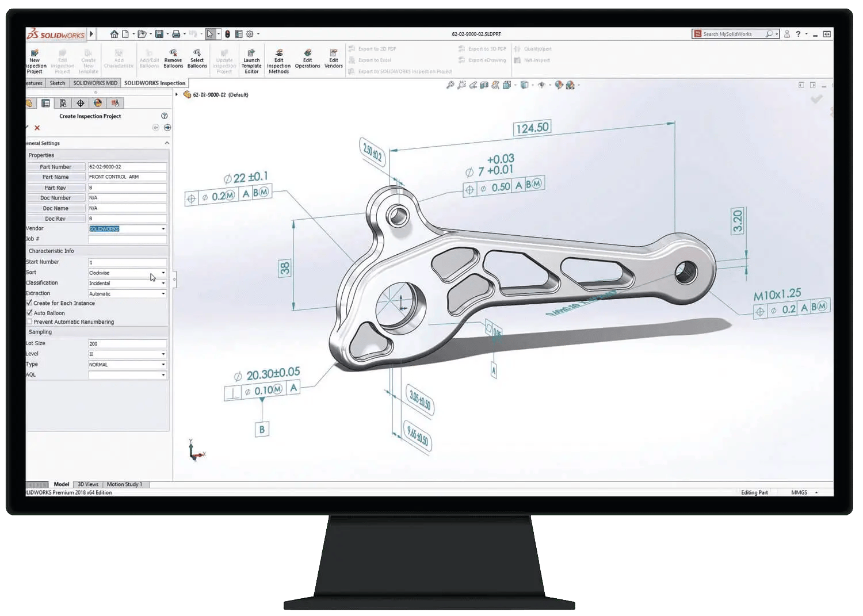Start a New Inspection Project
This screenshot has height=616, width=863.
(35, 62)
